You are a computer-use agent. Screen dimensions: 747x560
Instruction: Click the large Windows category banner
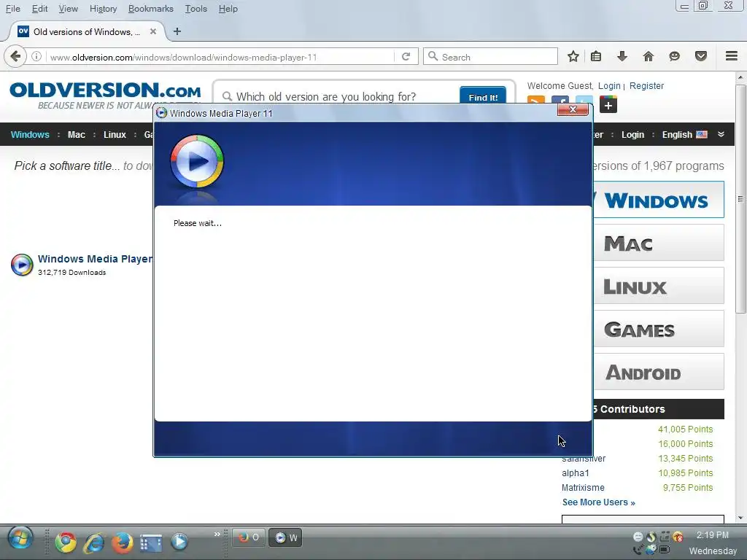659,200
